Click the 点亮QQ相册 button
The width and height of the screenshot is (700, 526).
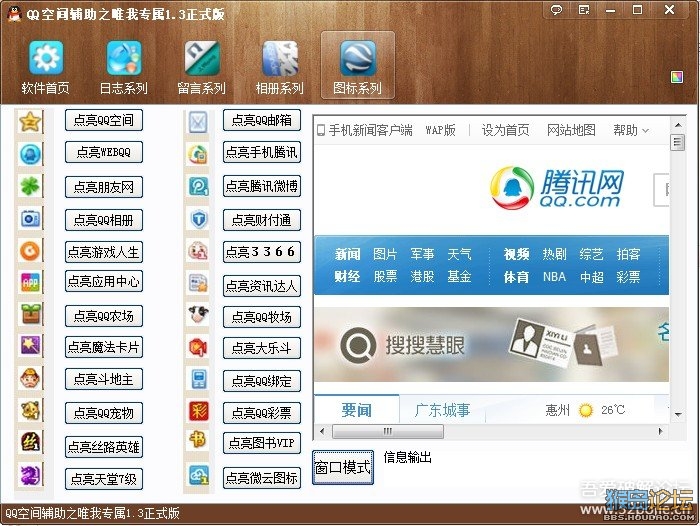[104, 220]
